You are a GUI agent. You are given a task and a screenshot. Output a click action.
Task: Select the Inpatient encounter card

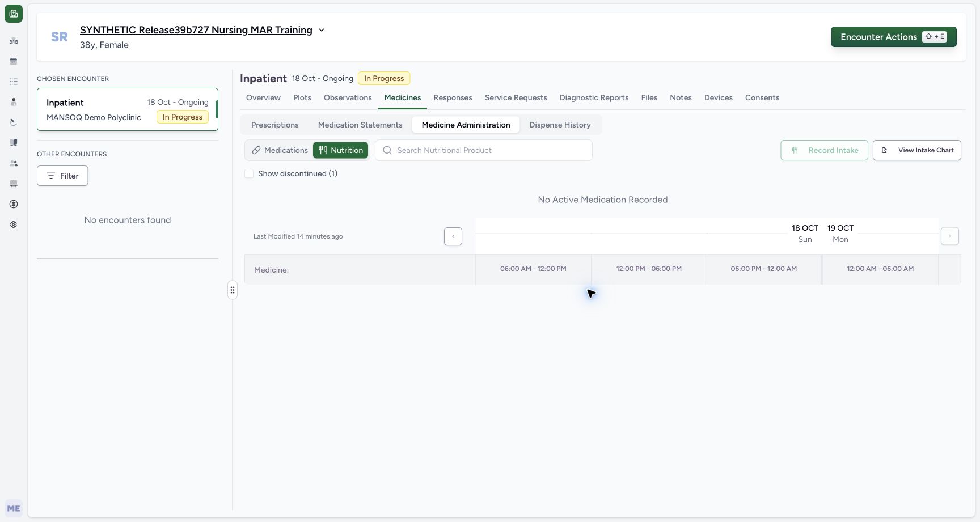[128, 109]
